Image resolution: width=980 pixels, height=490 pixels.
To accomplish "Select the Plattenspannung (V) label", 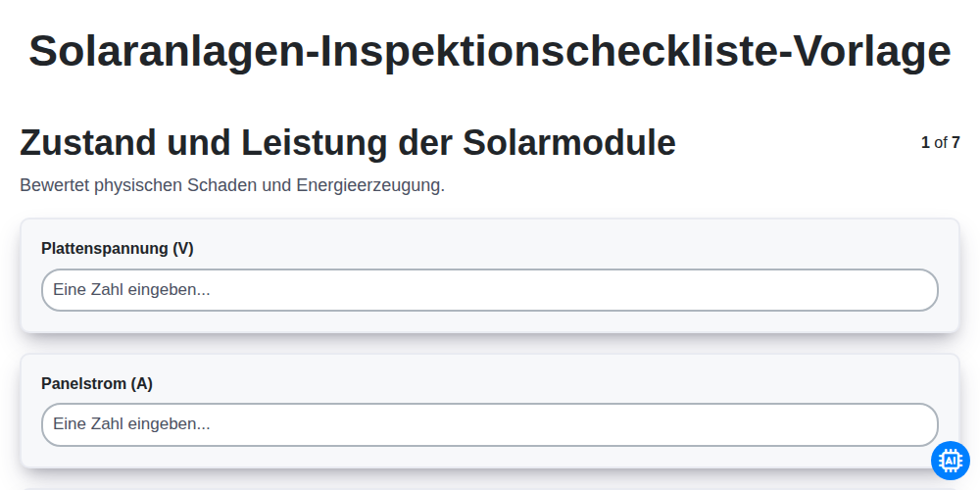I will (118, 248).
